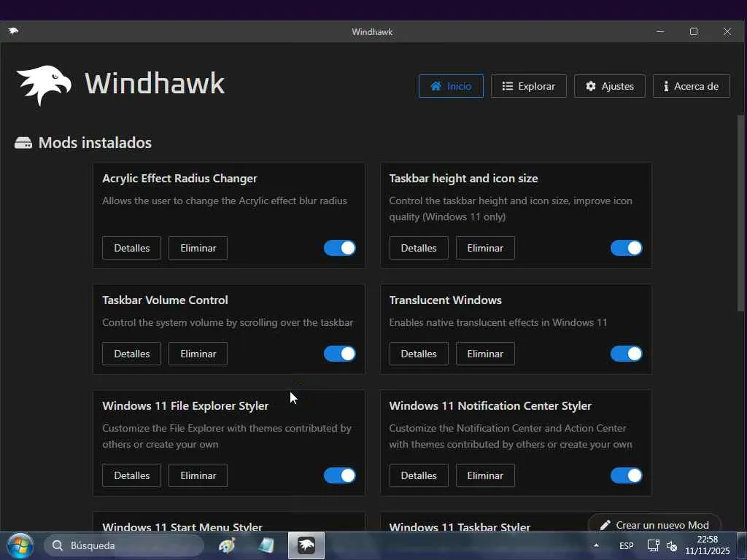
Task: Show hidden system tray icons
Action: coord(596,545)
